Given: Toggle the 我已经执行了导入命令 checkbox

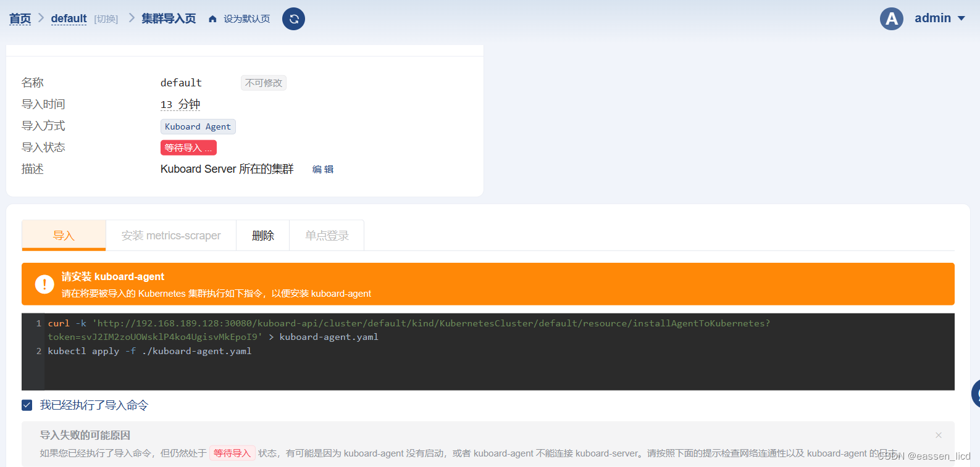Looking at the screenshot, I should (27, 405).
